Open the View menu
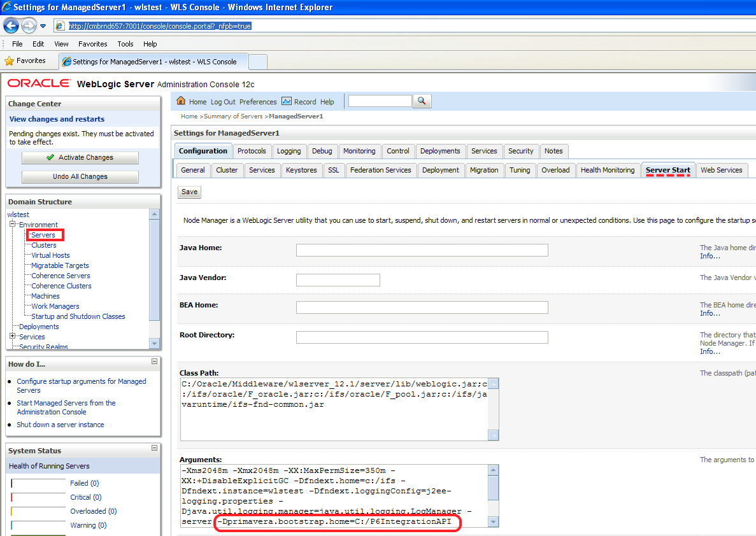 coord(61,44)
